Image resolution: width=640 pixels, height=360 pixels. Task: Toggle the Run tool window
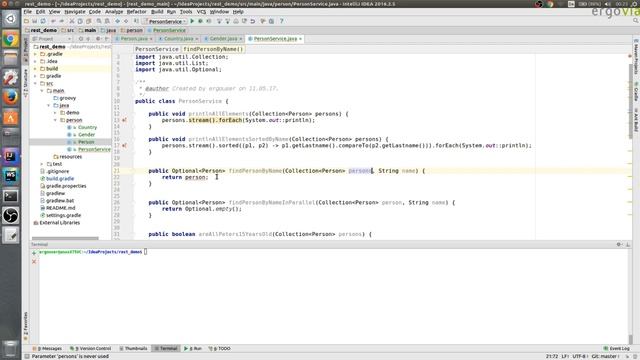193,349
